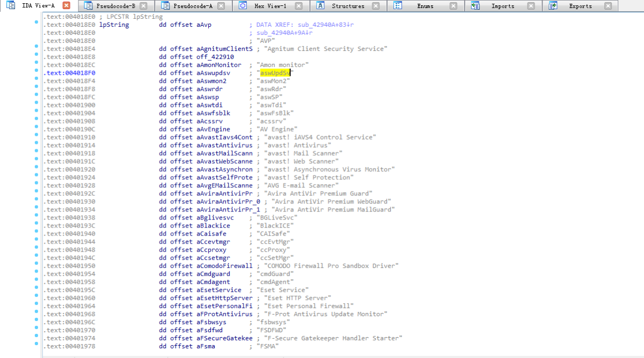The height and width of the screenshot is (358, 644).
Task: Click the "ccEvtMgr" string comment
Action: pos(275,242)
